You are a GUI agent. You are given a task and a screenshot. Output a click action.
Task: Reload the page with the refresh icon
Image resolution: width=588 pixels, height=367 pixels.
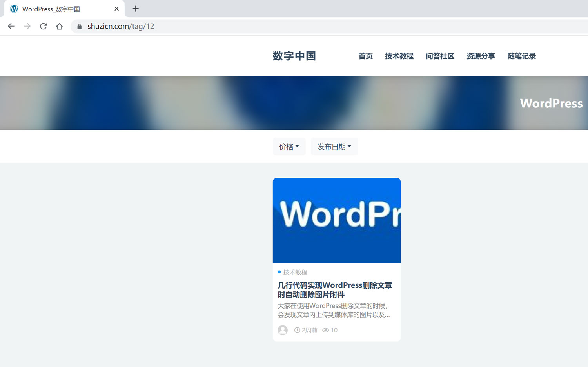[x=43, y=26]
